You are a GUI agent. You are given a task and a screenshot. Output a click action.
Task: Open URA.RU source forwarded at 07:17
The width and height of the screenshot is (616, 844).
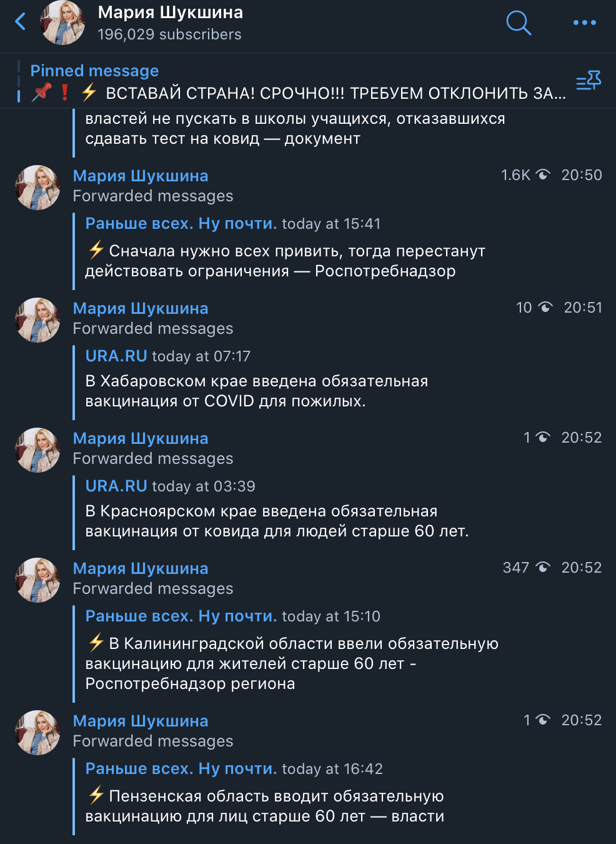[x=116, y=356]
